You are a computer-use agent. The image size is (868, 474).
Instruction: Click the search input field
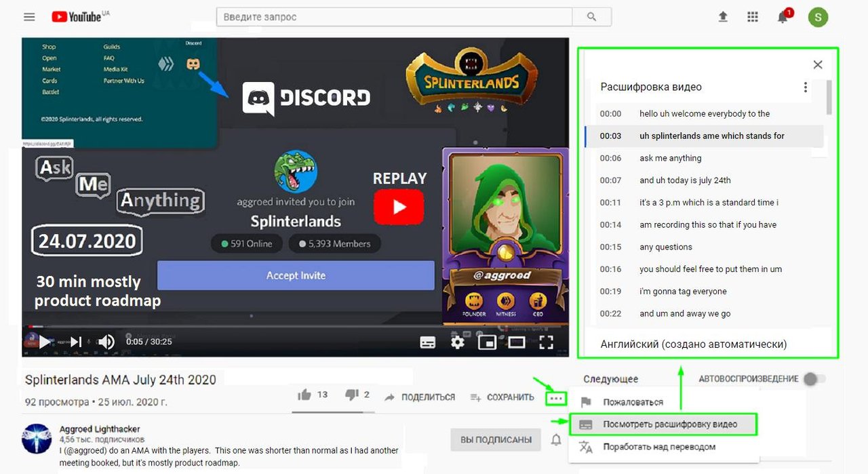[x=395, y=17]
